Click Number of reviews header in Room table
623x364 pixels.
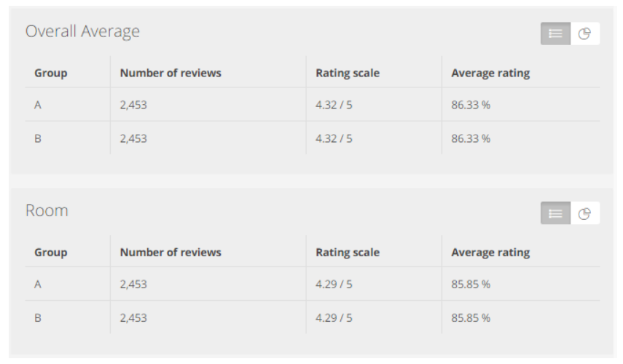[x=171, y=253]
